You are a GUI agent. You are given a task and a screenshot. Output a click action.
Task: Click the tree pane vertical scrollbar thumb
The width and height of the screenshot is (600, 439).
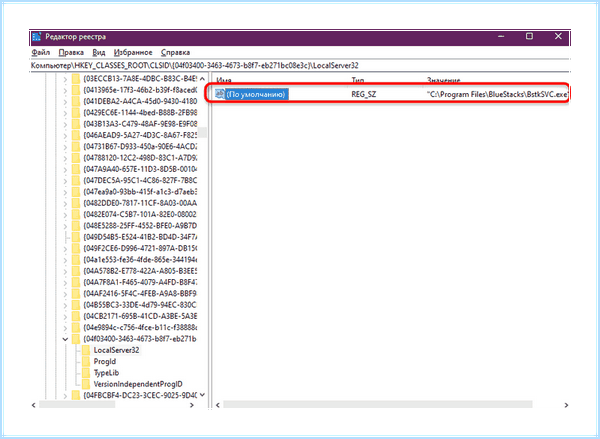(x=202, y=132)
